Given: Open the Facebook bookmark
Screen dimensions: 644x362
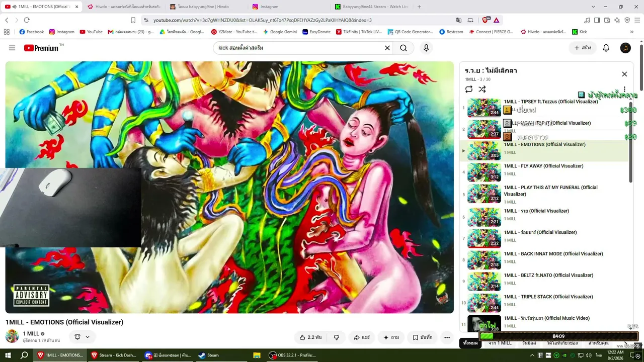Looking at the screenshot, I should (32, 32).
